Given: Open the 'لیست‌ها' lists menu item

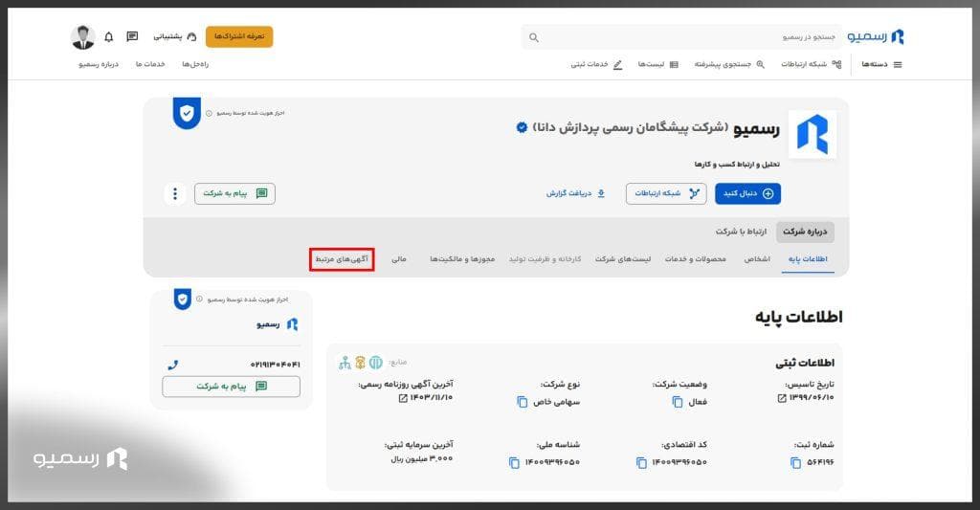Looking at the screenshot, I should [657, 64].
